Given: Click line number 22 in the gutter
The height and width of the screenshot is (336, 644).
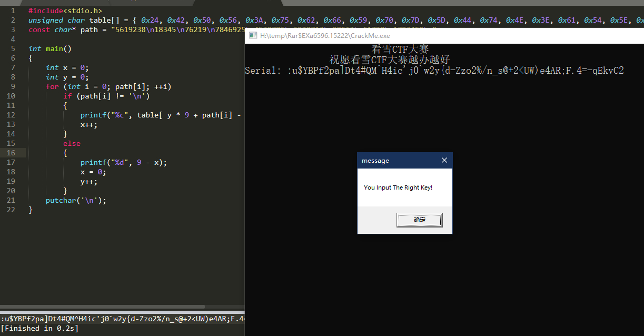Looking at the screenshot, I should 11,210.
